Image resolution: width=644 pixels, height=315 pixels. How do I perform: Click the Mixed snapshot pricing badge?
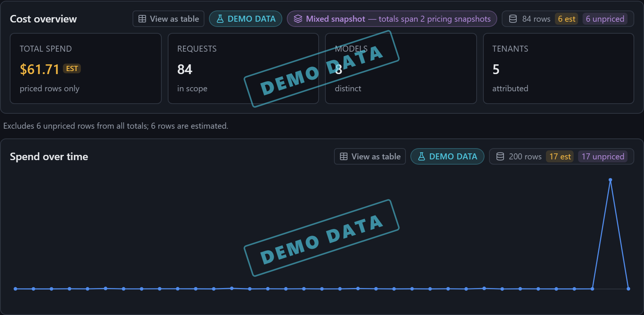coord(392,19)
